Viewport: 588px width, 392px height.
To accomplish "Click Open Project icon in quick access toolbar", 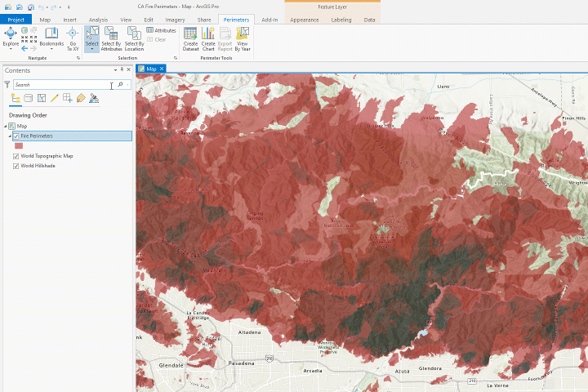I will [x=19, y=7].
